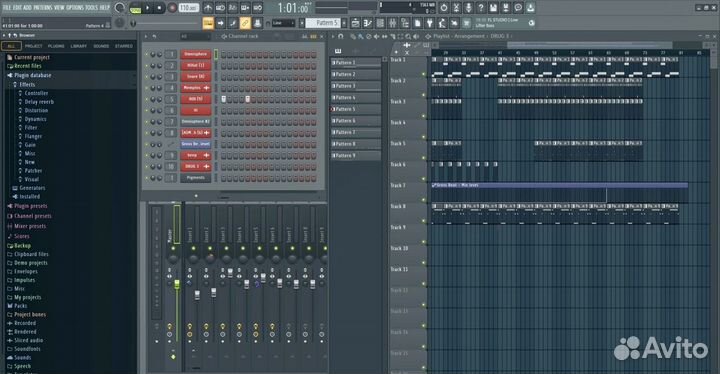Toggle the metronome icon
The image size is (720, 374).
[x=208, y=8]
